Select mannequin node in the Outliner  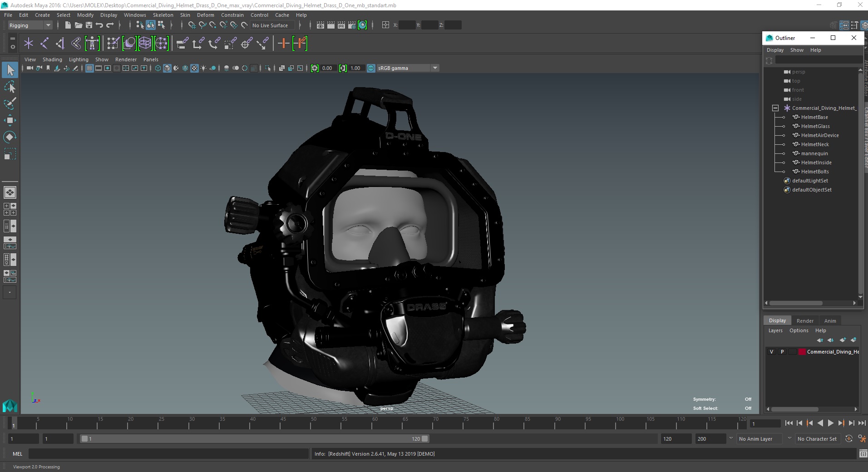tap(814, 153)
